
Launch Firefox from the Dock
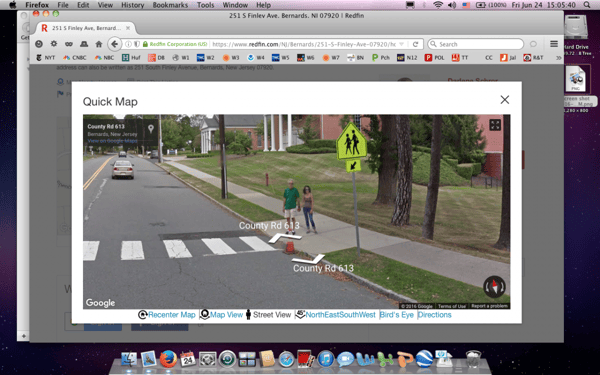tap(168, 359)
